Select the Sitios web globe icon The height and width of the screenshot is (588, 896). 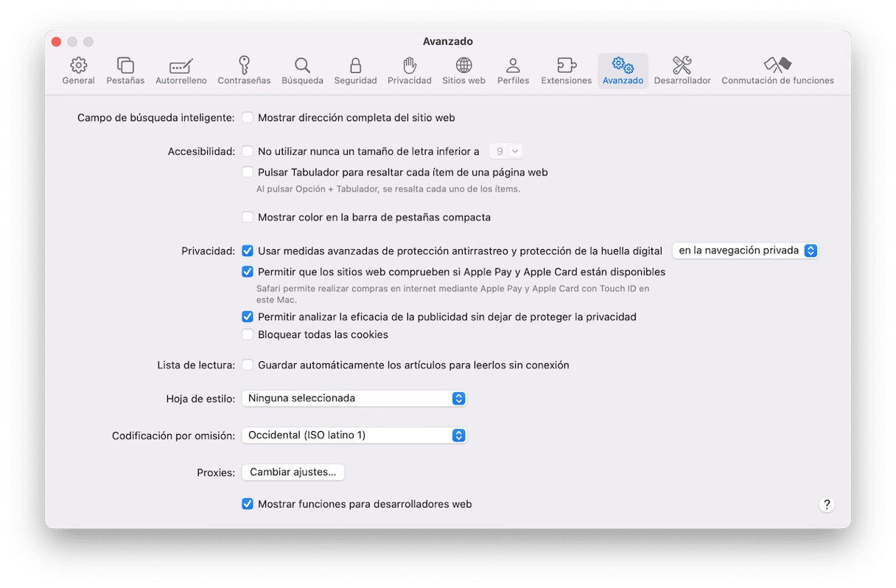click(x=463, y=66)
